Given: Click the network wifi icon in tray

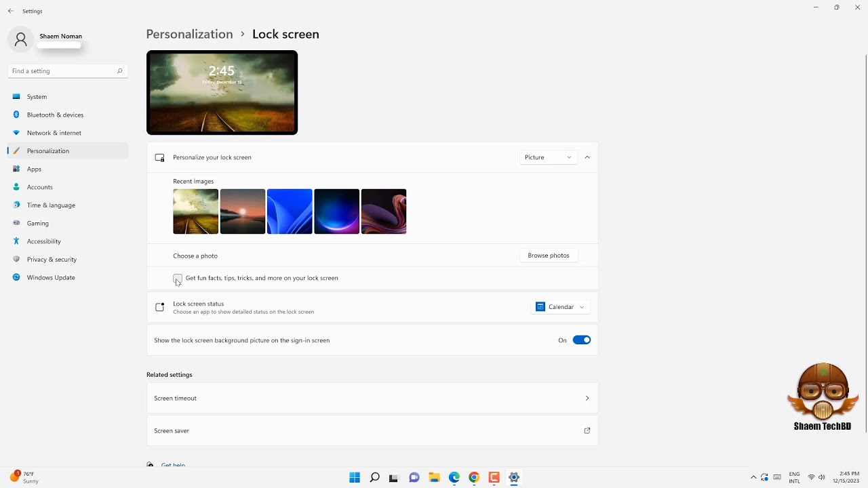Looking at the screenshot, I should (x=811, y=477).
